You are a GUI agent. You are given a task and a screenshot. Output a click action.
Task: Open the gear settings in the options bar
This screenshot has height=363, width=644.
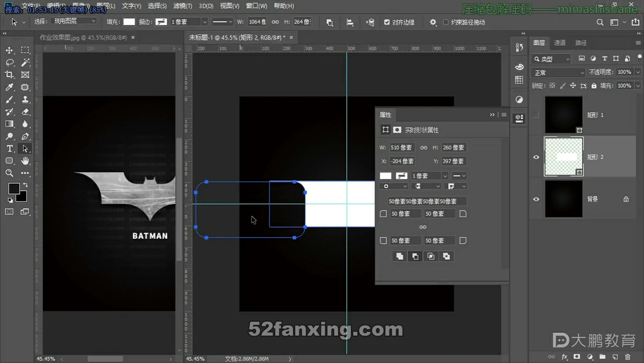coord(433,22)
